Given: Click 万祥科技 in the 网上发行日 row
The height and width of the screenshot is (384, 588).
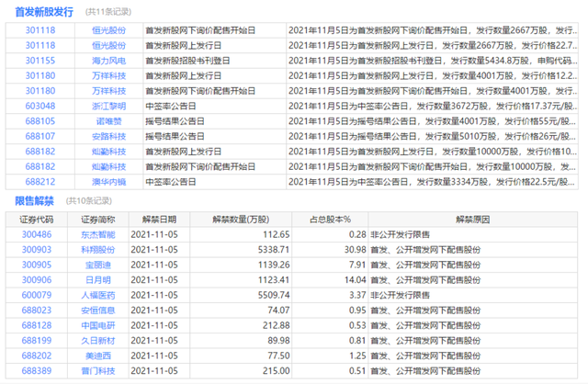Looking at the screenshot, I should coord(108,75).
